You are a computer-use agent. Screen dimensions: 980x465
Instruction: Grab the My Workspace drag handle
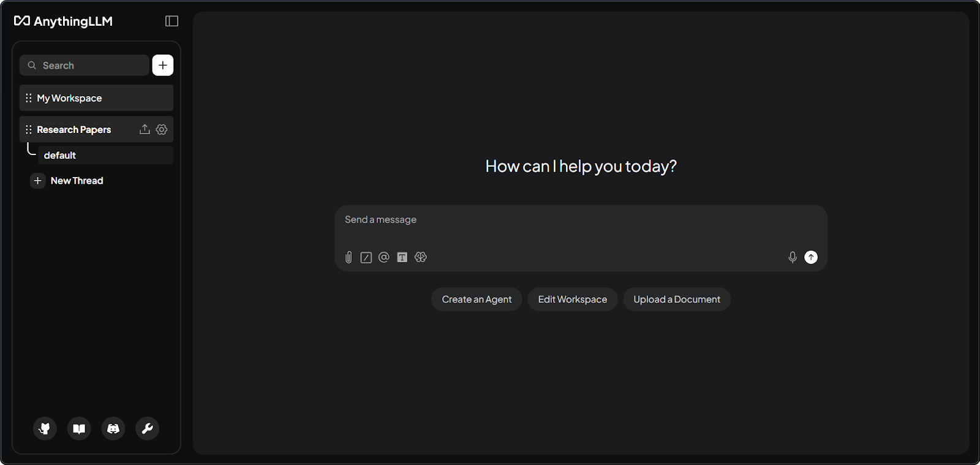pos(29,98)
